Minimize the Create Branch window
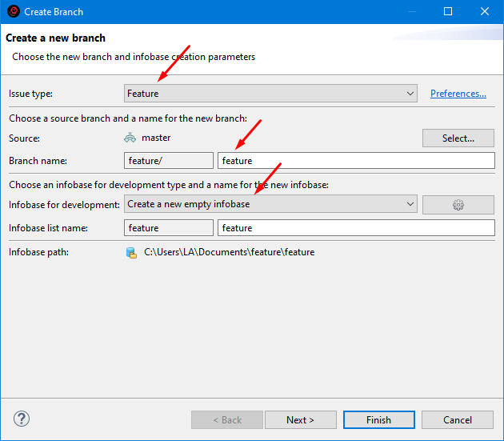Image resolution: width=504 pixels, height=441 pixels. [411, 12]
